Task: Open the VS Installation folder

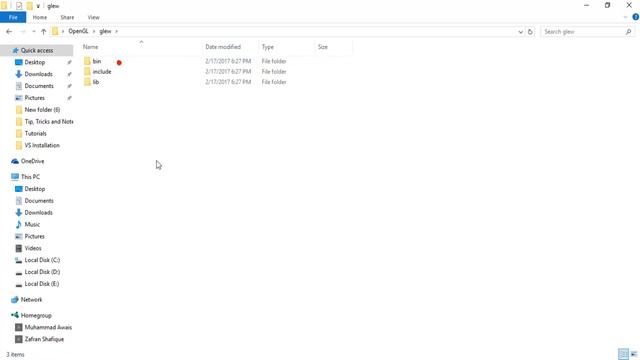Action: (42, 145)
